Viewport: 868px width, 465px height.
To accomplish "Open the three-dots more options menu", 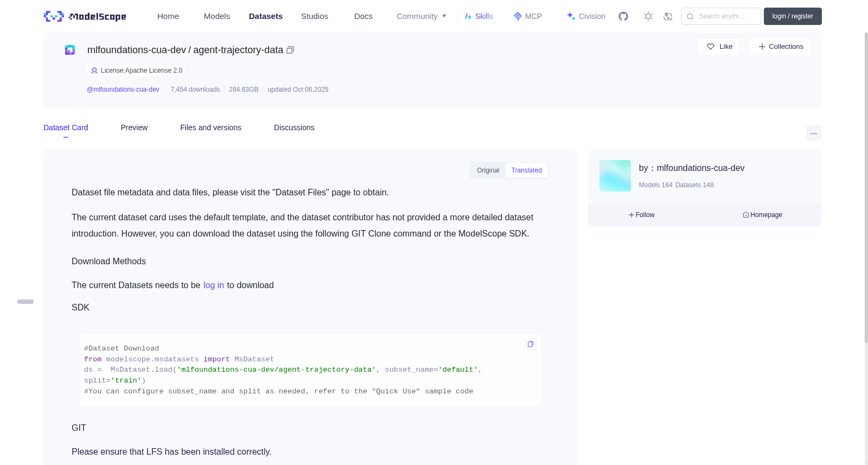I will tap(813, 133).
